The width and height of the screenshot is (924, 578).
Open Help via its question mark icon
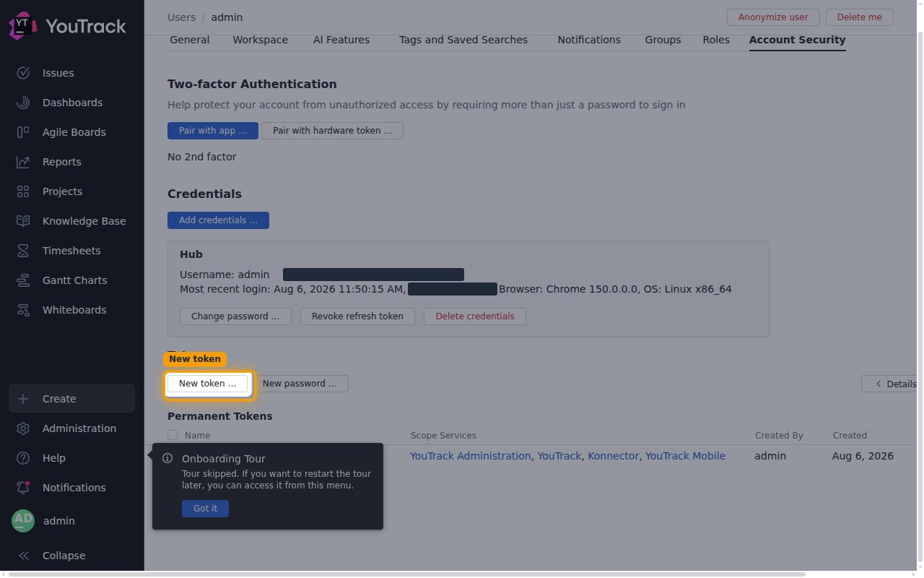tap(23, 458)
